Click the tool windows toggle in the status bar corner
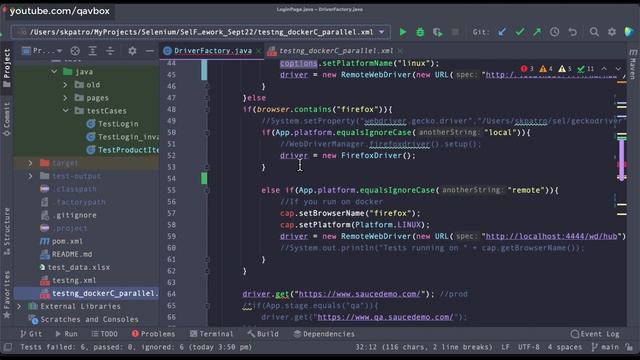 coord(8,347)
